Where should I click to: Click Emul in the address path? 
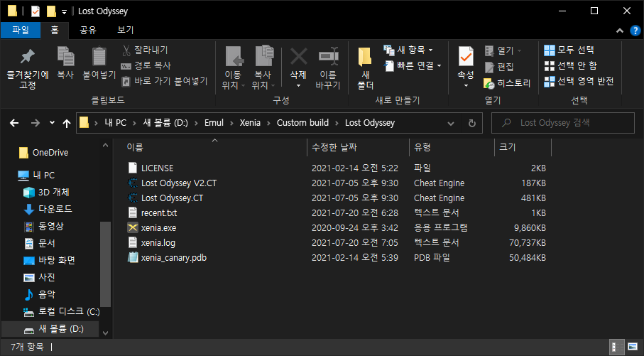click(x=214, y=123)
